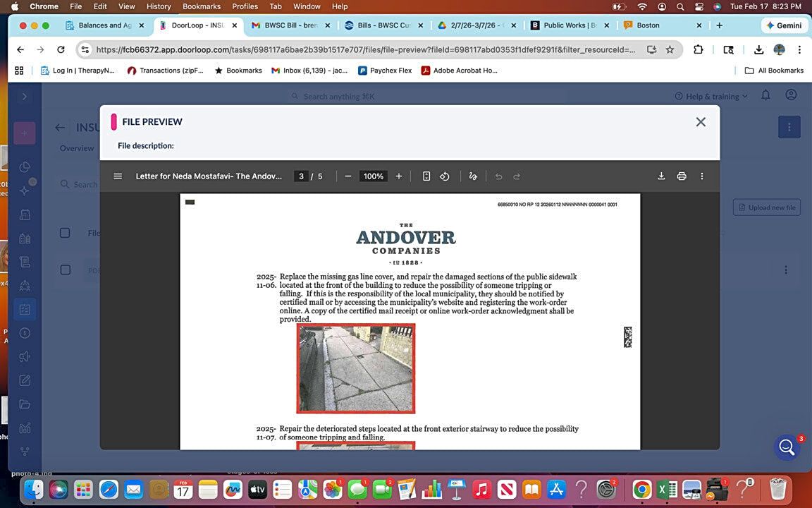Expand the sidebar using the chevron arrow
812x508 pixels.
tap(25, 97)
